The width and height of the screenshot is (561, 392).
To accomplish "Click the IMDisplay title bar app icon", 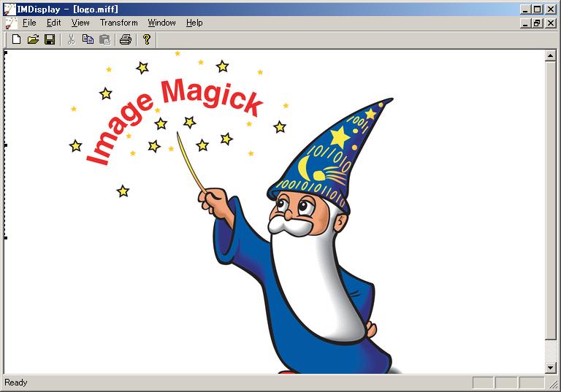I will pyautogui.click(x=9, y=9).
